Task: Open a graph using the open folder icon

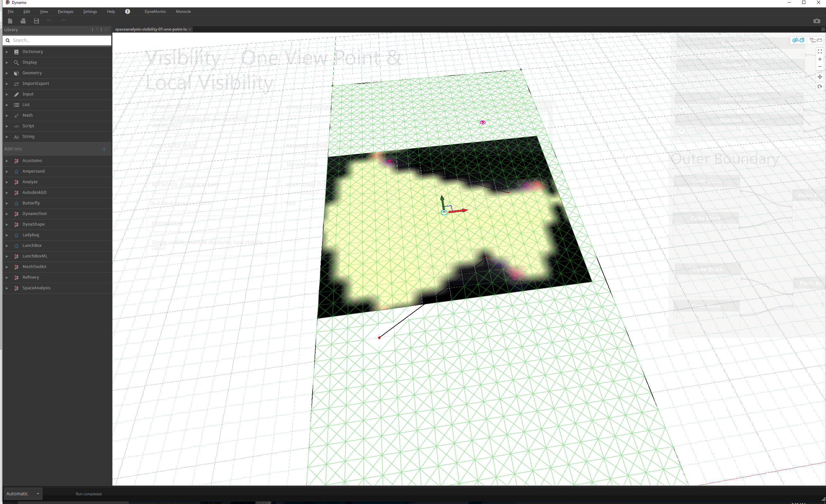Action: click(23, 21)
